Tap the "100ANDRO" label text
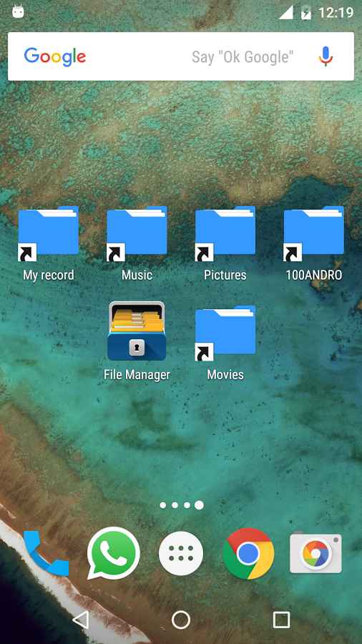The height and width of the screenshot is (644, 362). 314,275
